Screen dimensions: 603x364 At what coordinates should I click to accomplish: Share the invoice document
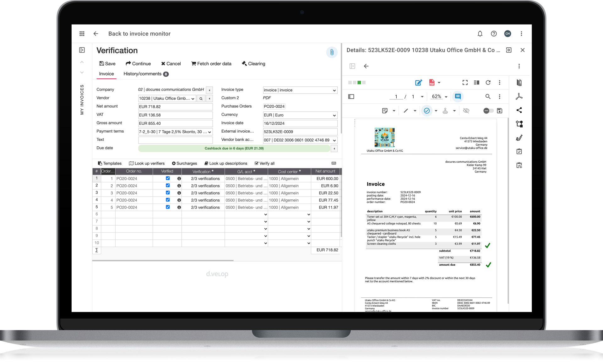point(519,110)
